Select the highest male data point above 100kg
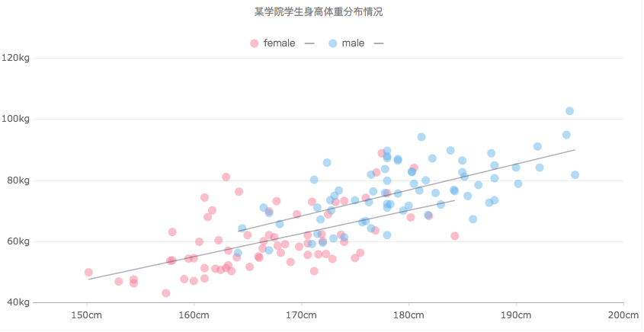Screen dimensions: 644x332 click(569, 111)
